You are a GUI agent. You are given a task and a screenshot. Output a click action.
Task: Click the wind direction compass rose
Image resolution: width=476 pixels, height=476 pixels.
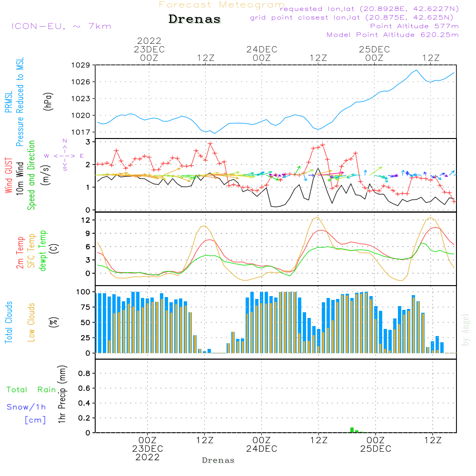click(x=64, y=155)
